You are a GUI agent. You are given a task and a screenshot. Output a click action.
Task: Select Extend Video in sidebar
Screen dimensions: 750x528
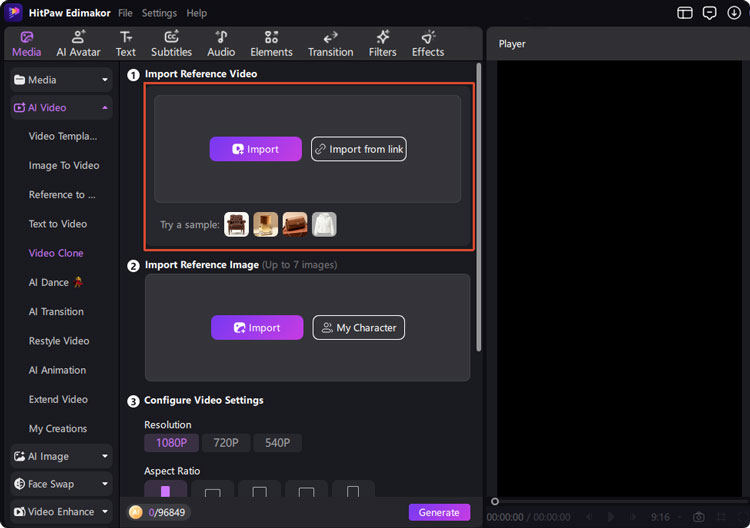click(58, 399)
